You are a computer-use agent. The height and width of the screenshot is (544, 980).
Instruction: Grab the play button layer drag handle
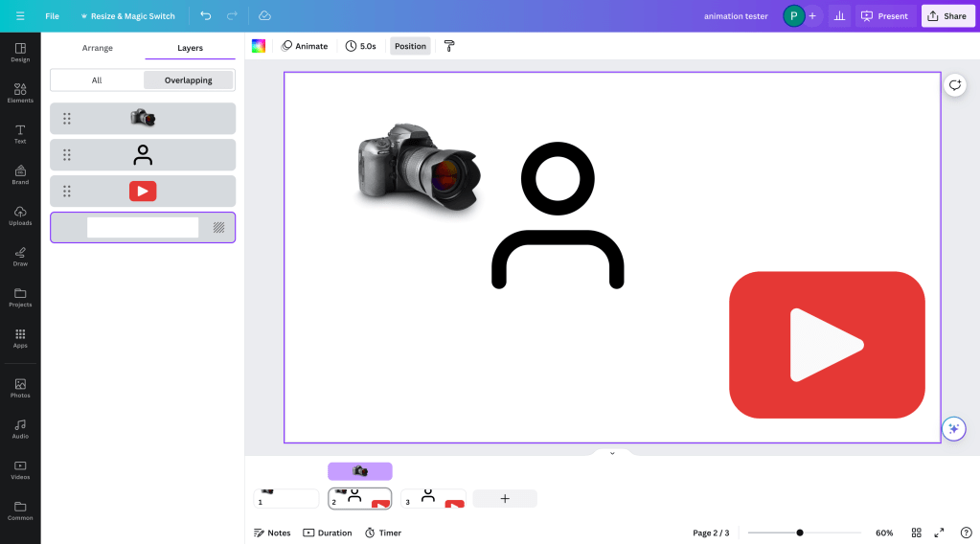67,192
